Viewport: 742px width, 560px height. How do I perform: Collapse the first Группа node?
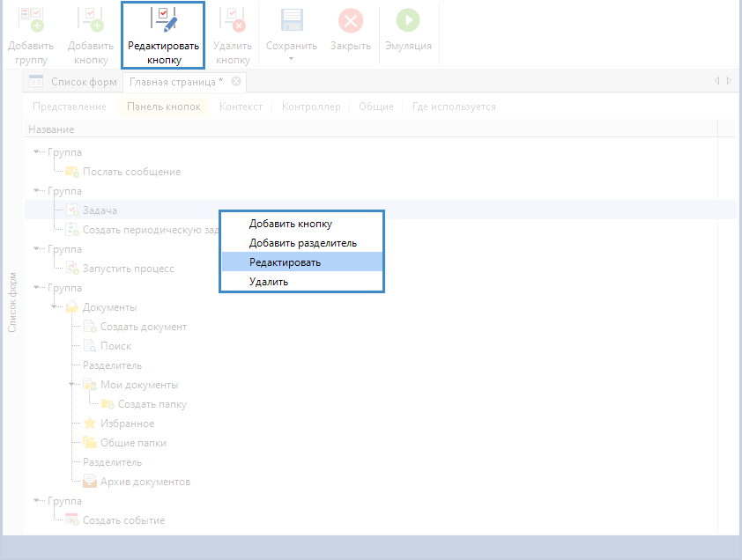click(36, 152)
